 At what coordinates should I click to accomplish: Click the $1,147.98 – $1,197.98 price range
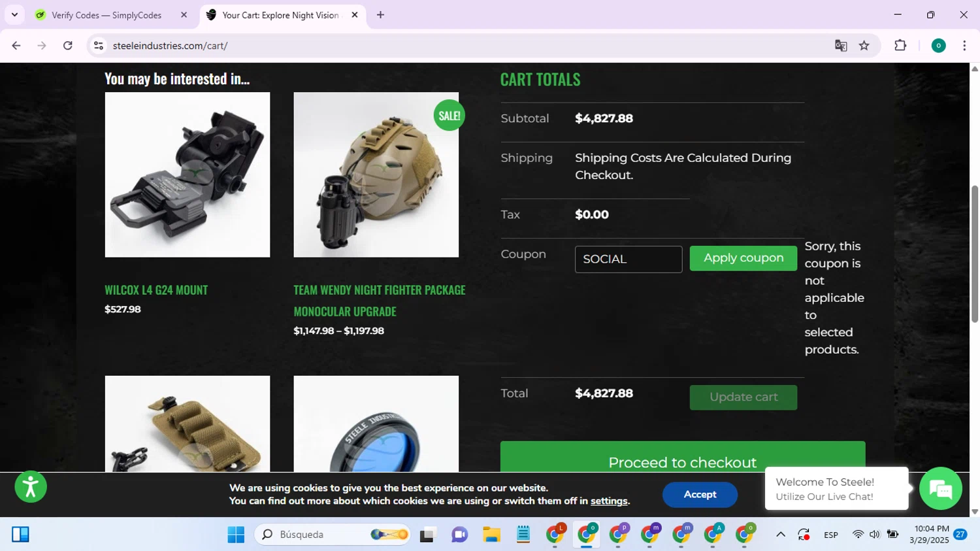[x=339, y=331]
